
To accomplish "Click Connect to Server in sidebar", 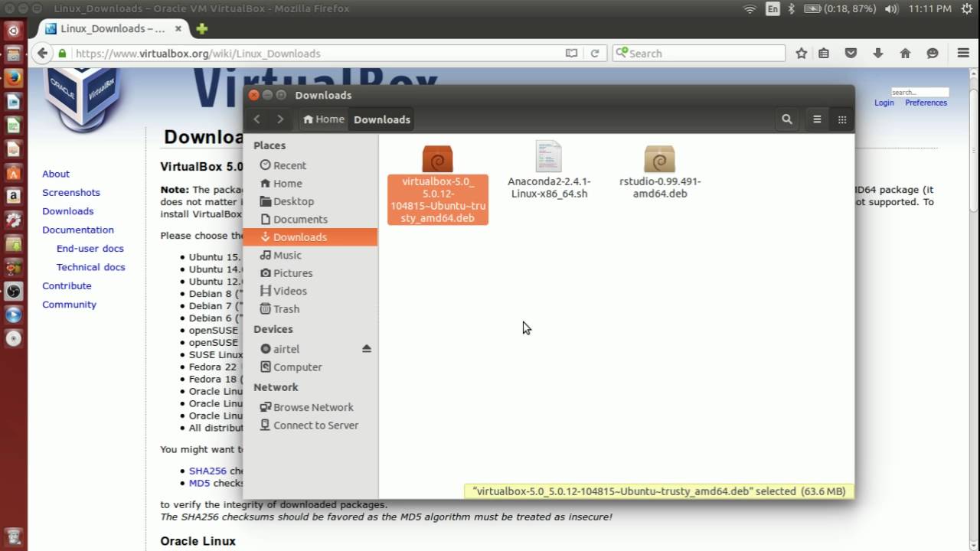I will point(310,425).
